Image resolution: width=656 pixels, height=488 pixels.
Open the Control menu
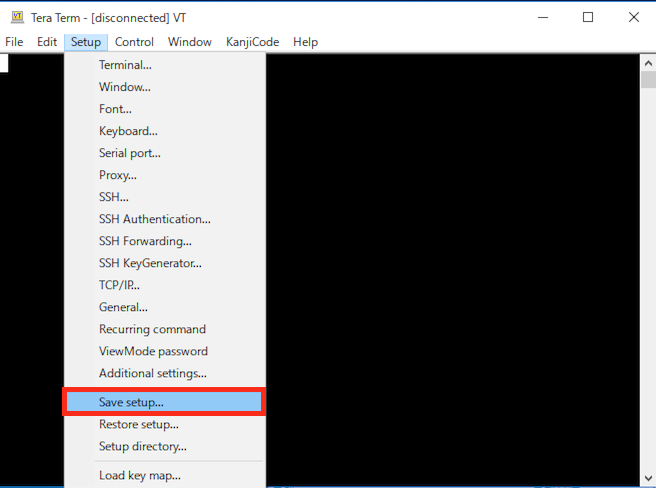[x=134, y=42]
